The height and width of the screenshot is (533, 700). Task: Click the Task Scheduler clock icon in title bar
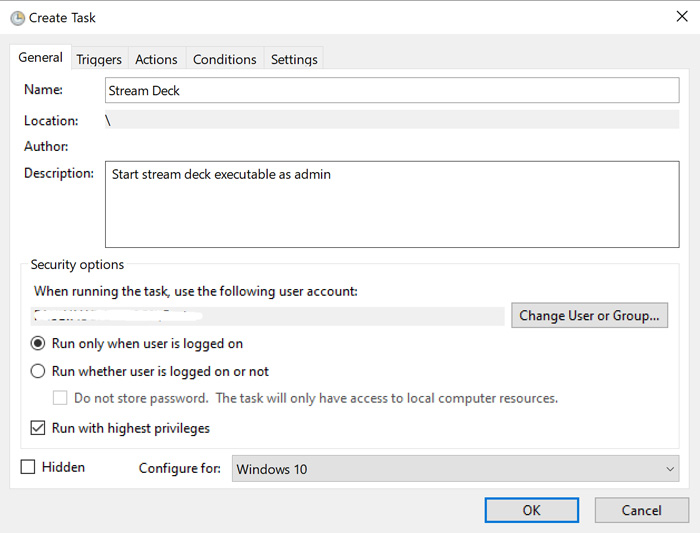[17, 17]
